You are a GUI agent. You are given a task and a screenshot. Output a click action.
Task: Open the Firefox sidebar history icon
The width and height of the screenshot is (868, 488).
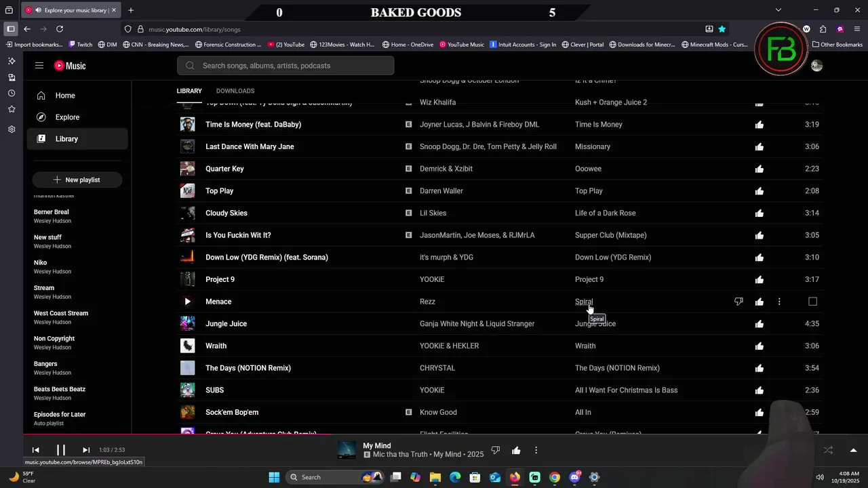tap(12, 93)
